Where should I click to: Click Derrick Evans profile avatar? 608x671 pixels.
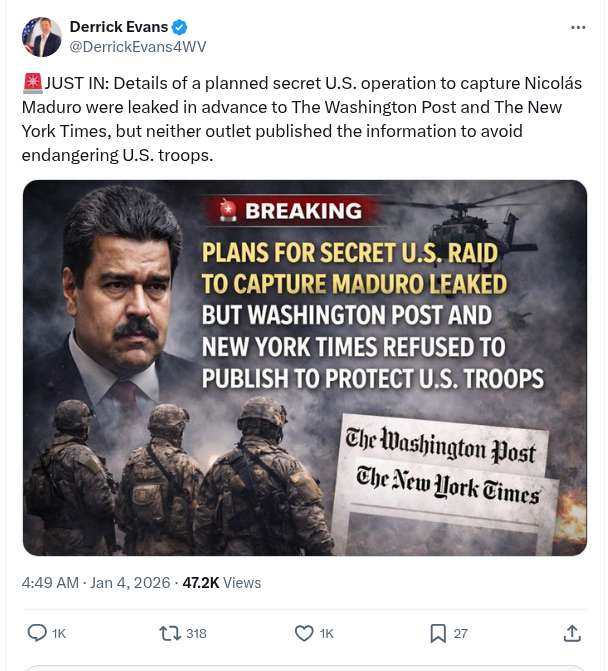point(41,36)
